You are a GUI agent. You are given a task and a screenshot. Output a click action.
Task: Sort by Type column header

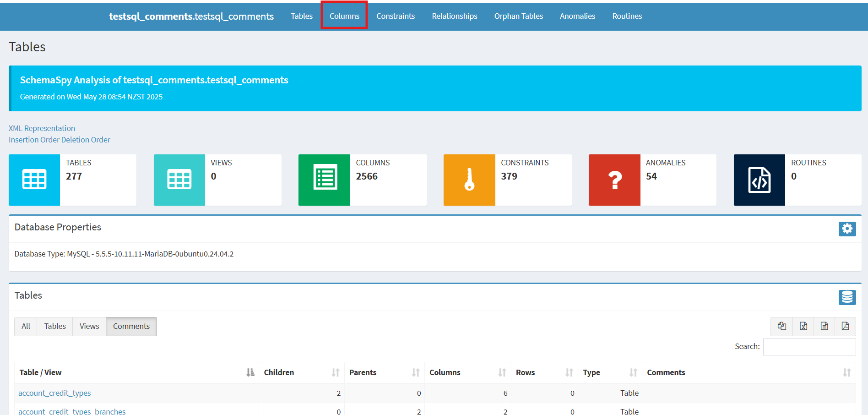610,372
